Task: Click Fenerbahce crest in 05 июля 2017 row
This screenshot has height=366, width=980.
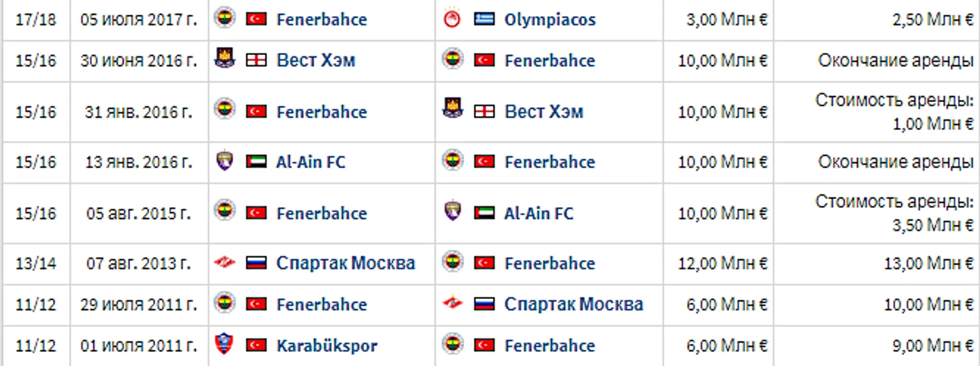Action: pyautogui.click(x=225, y=19)
